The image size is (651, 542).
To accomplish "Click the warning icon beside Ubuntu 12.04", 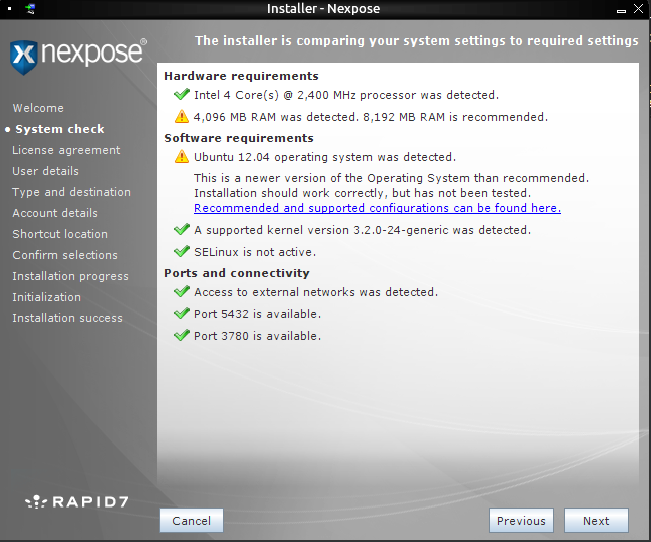I will coord(181,157).
